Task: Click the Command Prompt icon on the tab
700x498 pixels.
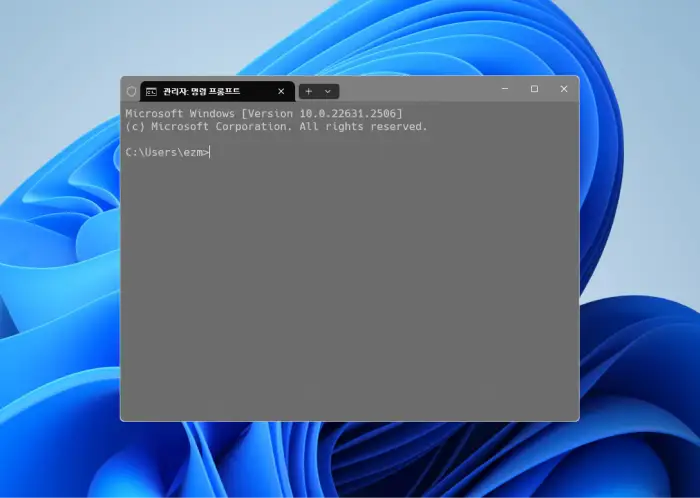Action: 151,91
